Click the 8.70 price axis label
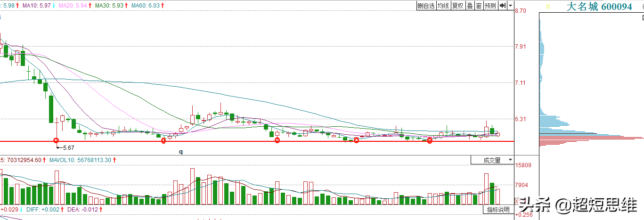 tap(521, 10)
